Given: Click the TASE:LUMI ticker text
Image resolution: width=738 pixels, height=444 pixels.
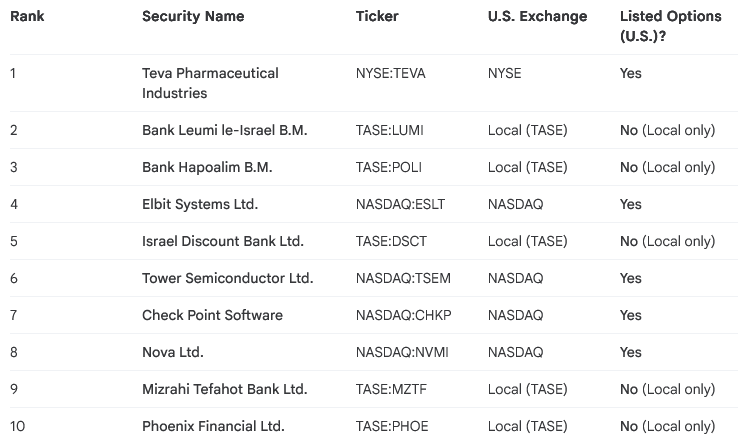Looking at the screenshot, I should tap(392, 130).
